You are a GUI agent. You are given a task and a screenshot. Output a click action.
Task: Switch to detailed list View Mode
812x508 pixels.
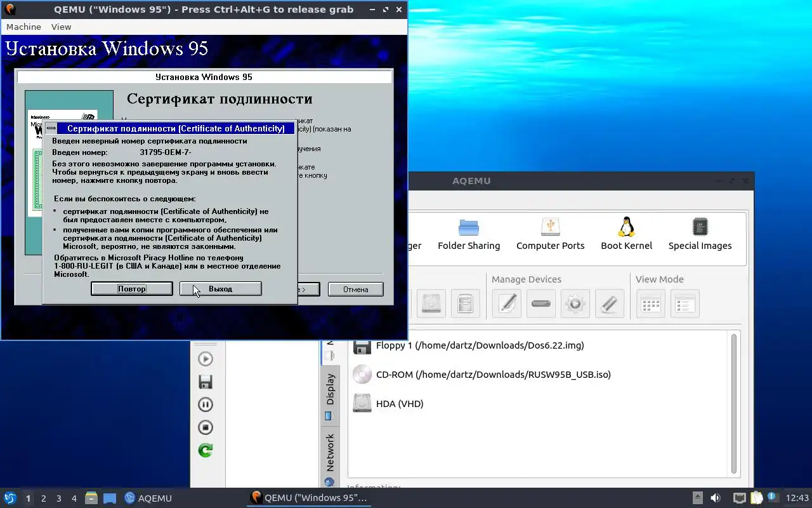pos(685,304)
